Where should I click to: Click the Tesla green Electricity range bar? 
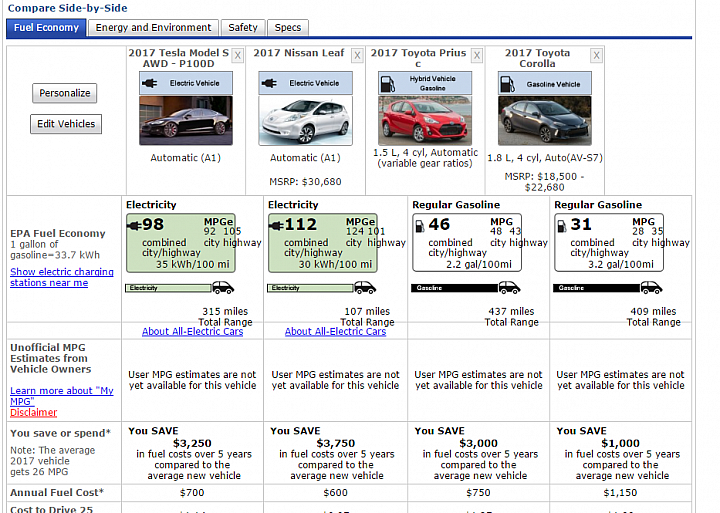click(169, 288)
